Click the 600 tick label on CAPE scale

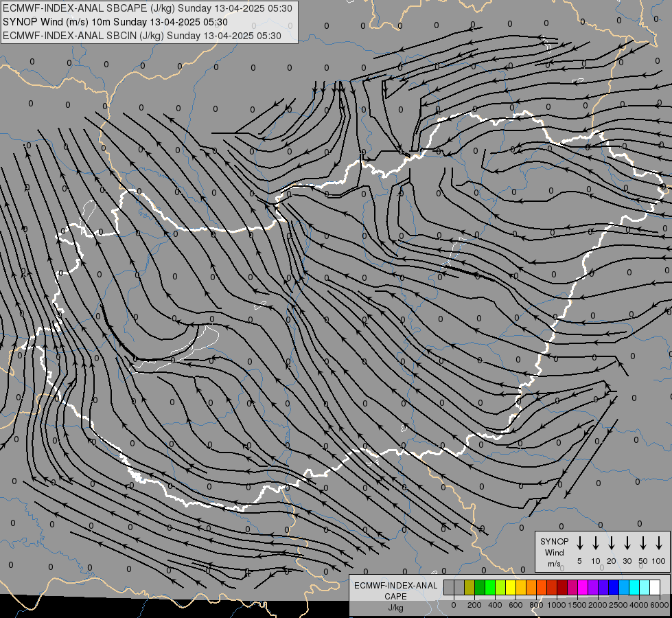pyautogui.click(x=515, y=605)
